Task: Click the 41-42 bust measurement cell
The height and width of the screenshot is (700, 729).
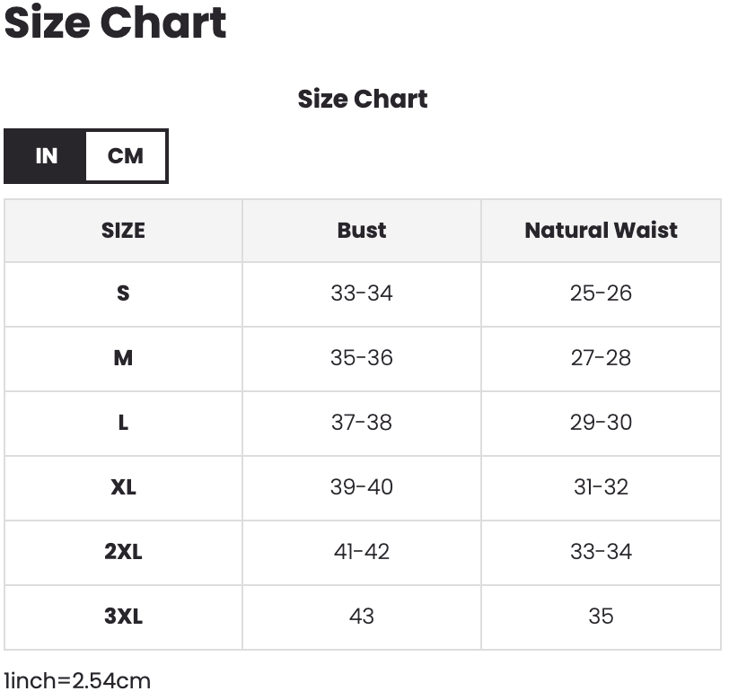Action: click(362, 552)
